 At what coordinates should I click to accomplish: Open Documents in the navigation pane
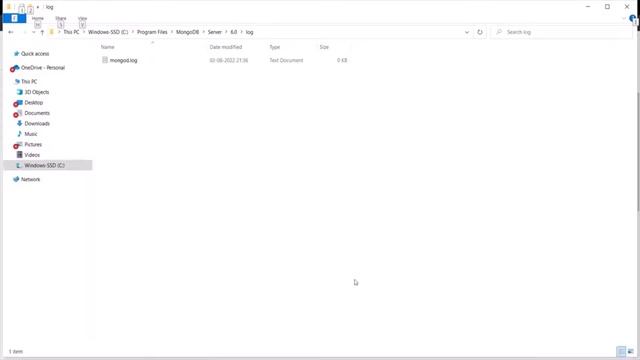coord(37,113)
